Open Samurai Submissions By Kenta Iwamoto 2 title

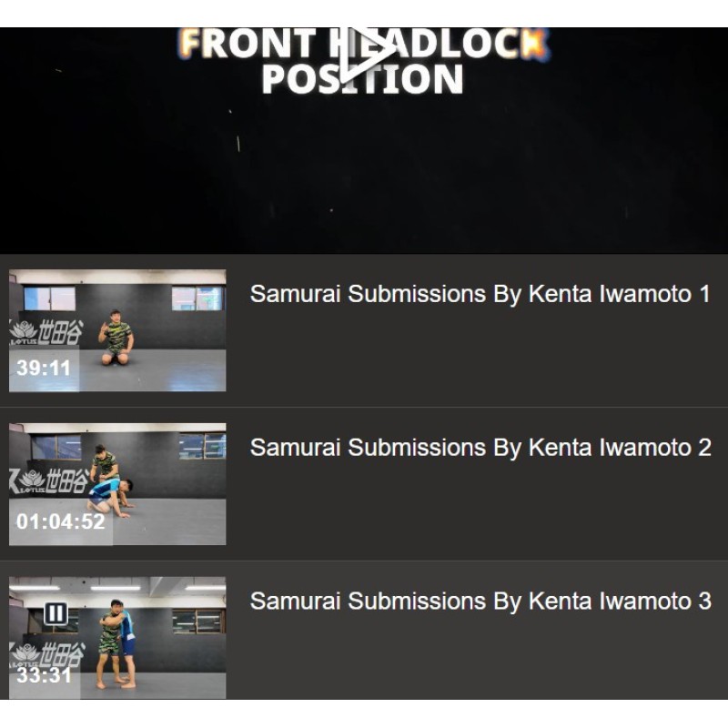pyautogui.click(x=480, y=448)
